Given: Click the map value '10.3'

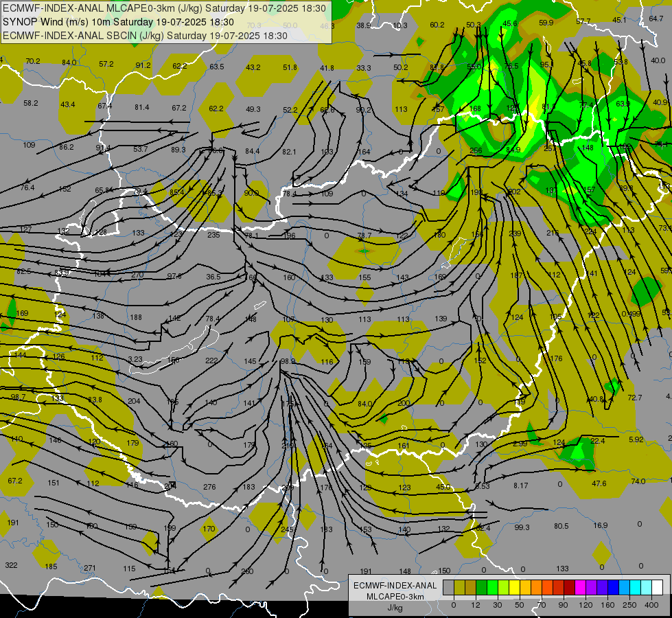Looking at the screenshot, I should (x=400, y=25).
